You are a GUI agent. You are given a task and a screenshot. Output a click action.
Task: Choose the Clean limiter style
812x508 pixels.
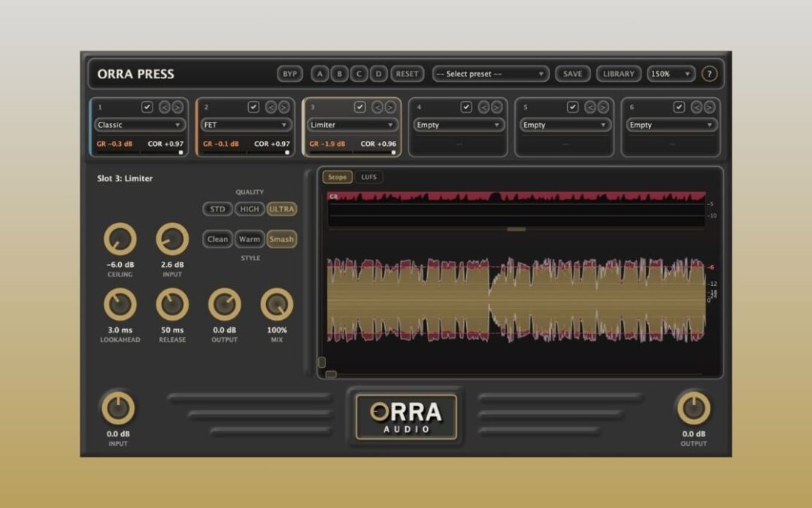click(217, 239)
